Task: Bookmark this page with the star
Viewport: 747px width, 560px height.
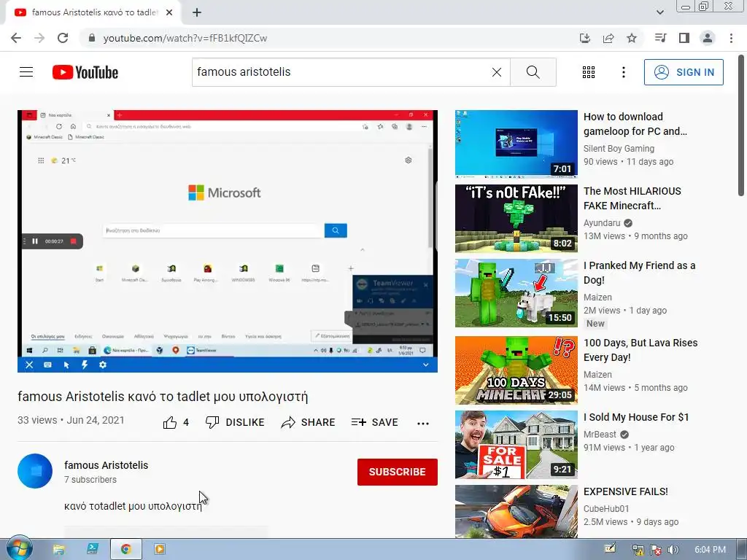Action: pyautogui.click(x=632, y=38)
